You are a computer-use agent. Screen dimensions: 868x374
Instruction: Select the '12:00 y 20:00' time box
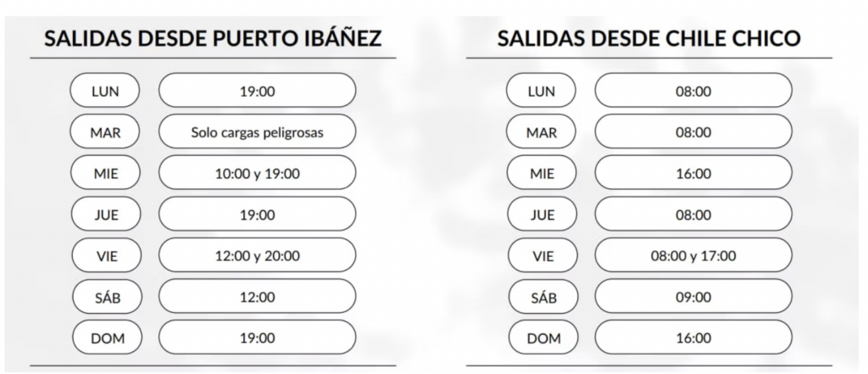click(x=257, y=256)
